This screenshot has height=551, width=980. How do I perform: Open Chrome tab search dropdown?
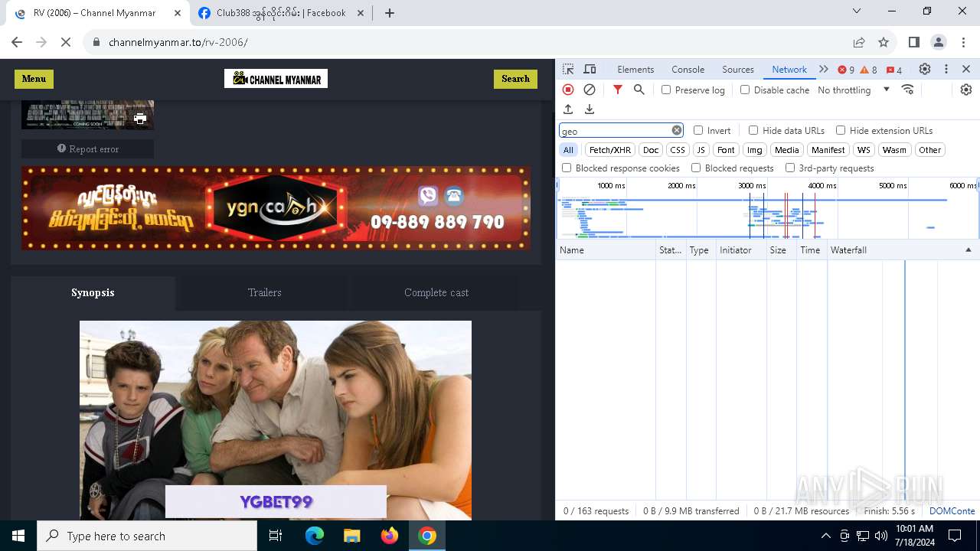click(x=857, y=11)
